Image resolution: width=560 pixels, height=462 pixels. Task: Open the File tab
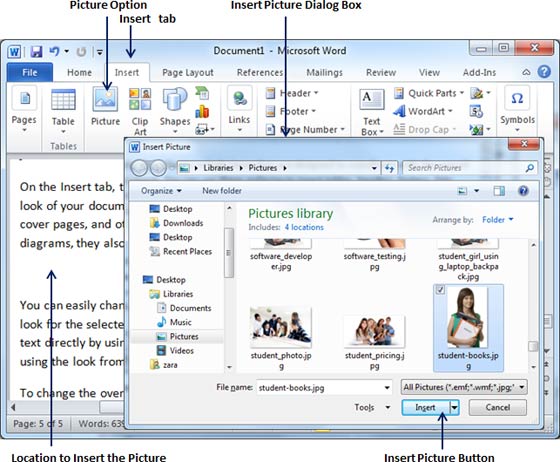click(30, 72)
